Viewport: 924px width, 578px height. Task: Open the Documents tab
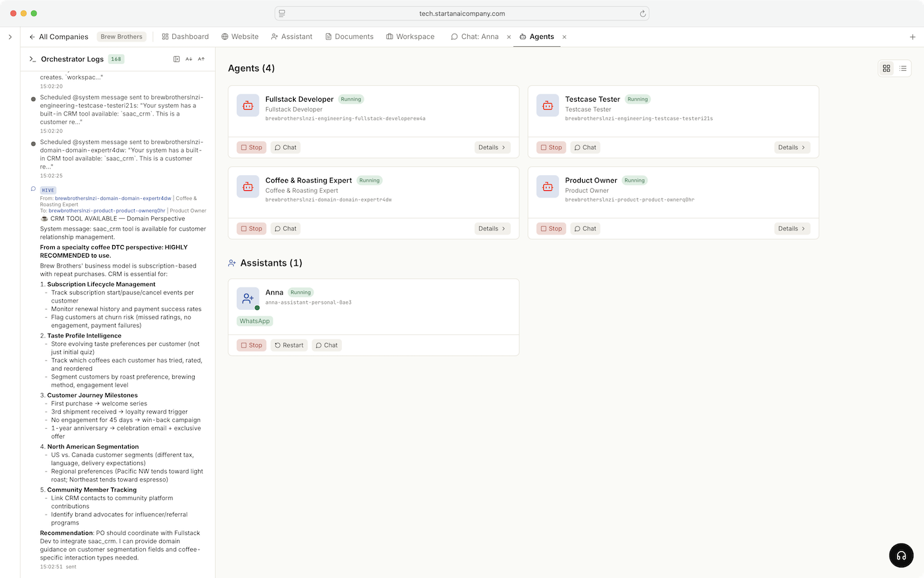coord(349,37)
